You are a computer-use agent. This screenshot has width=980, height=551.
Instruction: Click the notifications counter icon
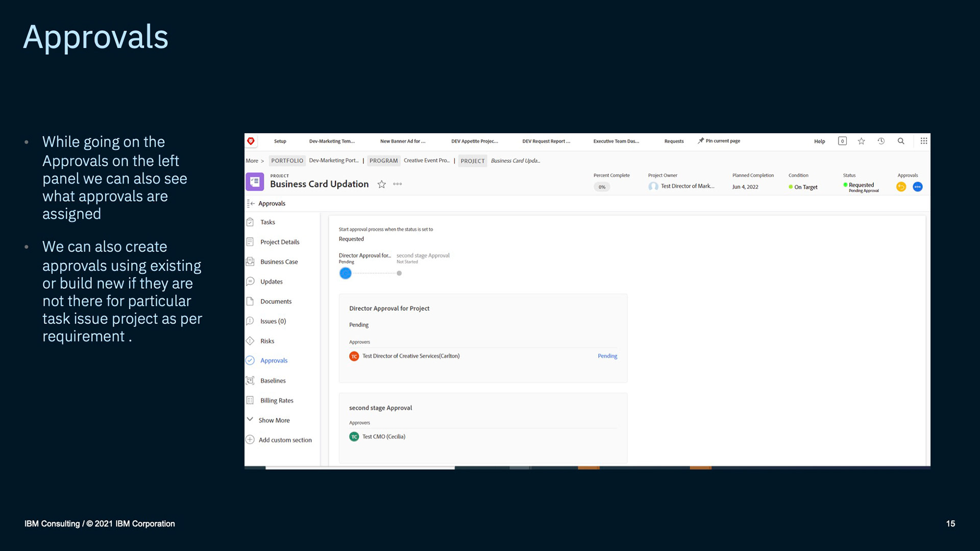click(x=842, y=141)
